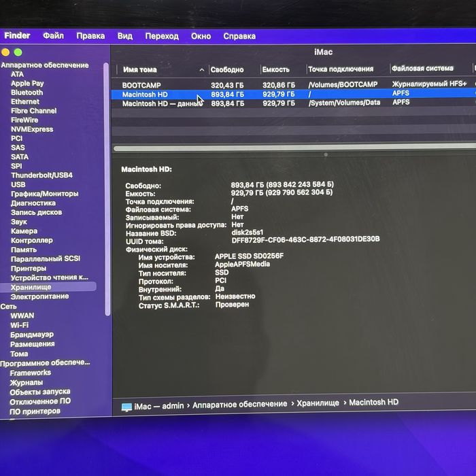476x476 pixels.
Task: Select SPI in the sidebar
Action: pyautogui.click(x=16, y=166)
